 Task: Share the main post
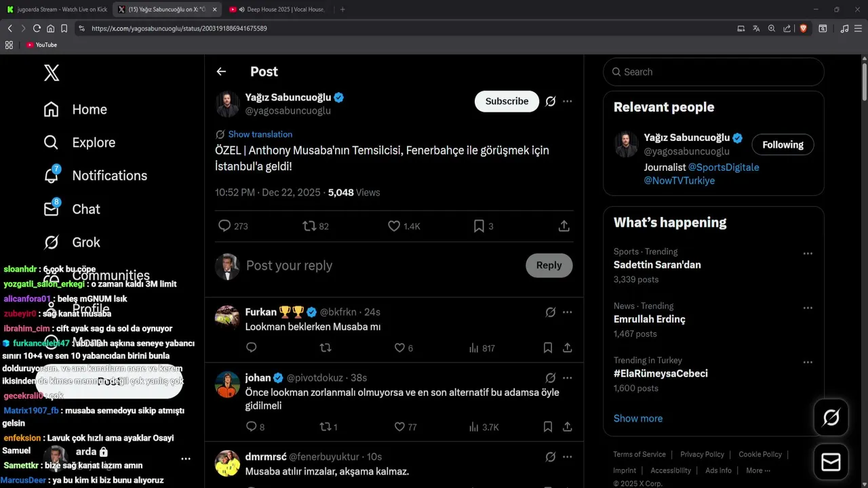coord(564,226)
